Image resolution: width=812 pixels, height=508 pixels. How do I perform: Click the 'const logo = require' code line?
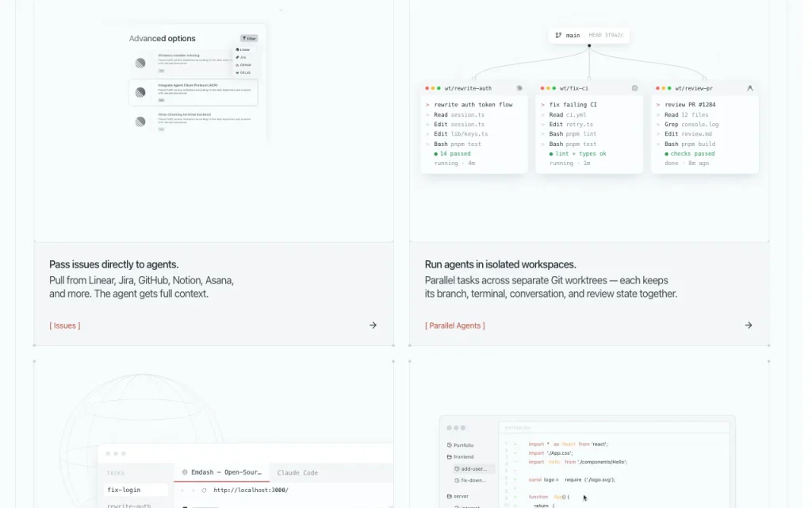tap(572, 479)
